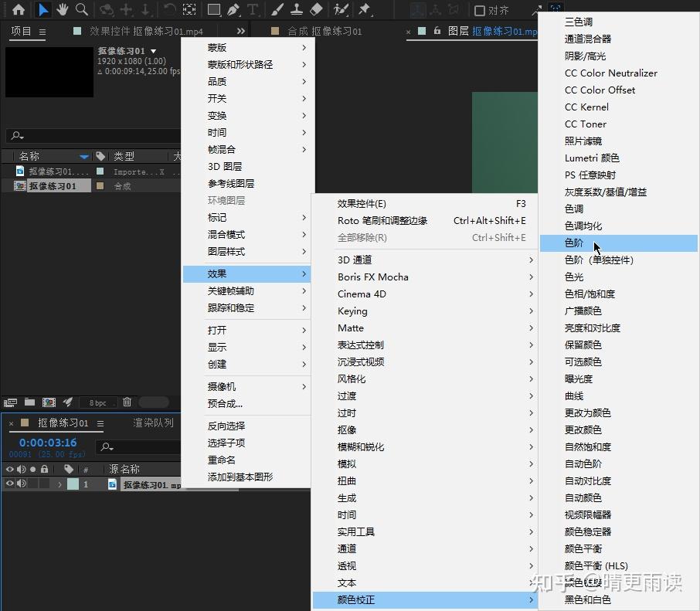Open the timeline panel menu icon

click(x=101, y=423)
